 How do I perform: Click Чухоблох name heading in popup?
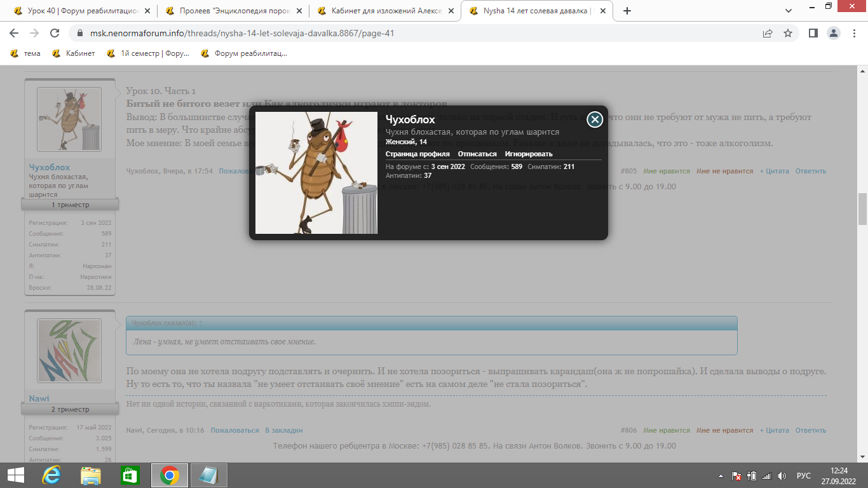point(410,120)
